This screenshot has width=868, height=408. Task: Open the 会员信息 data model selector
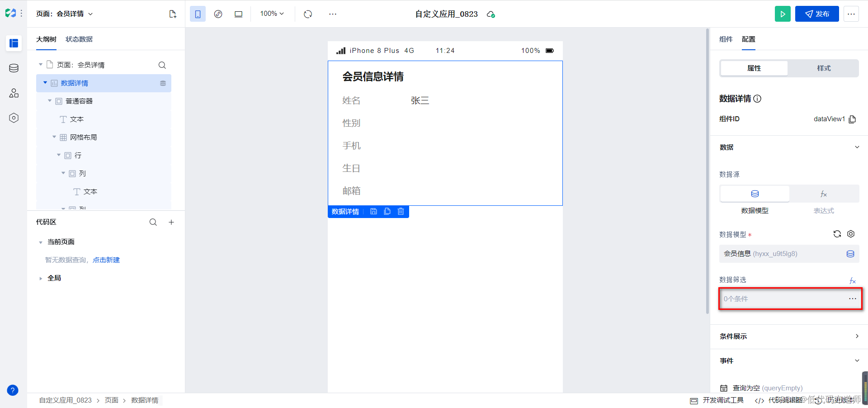click(789, 254)
